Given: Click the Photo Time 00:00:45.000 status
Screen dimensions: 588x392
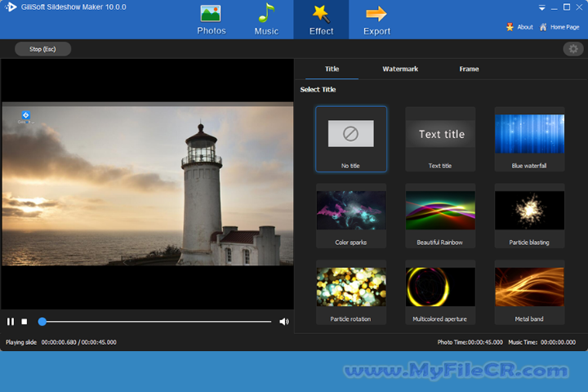Looking at the screenshot, I should coord(470,342).
